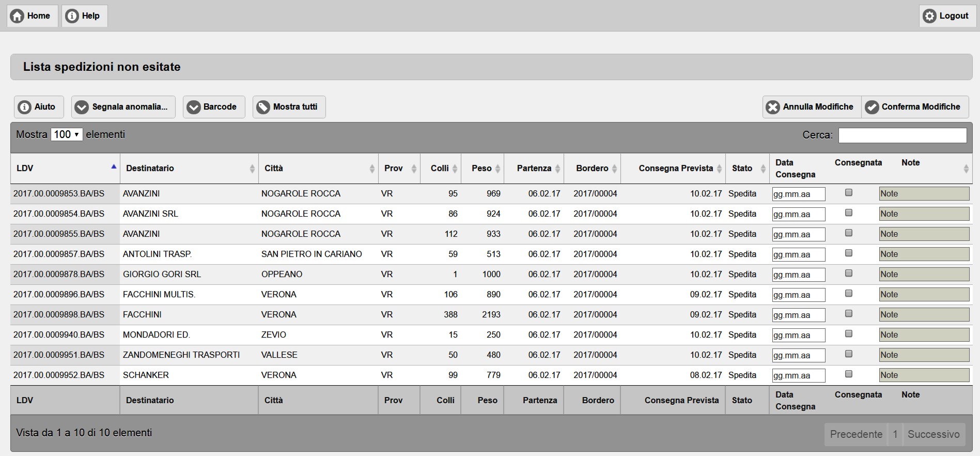Click the Annulla Modifiche cross icon

tap(773, 107)
